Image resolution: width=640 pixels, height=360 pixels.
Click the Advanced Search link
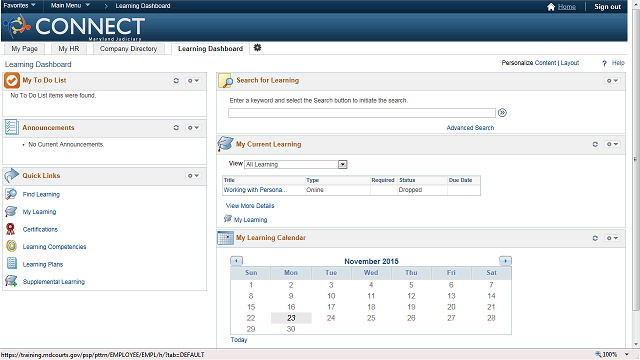click(470, 128)
